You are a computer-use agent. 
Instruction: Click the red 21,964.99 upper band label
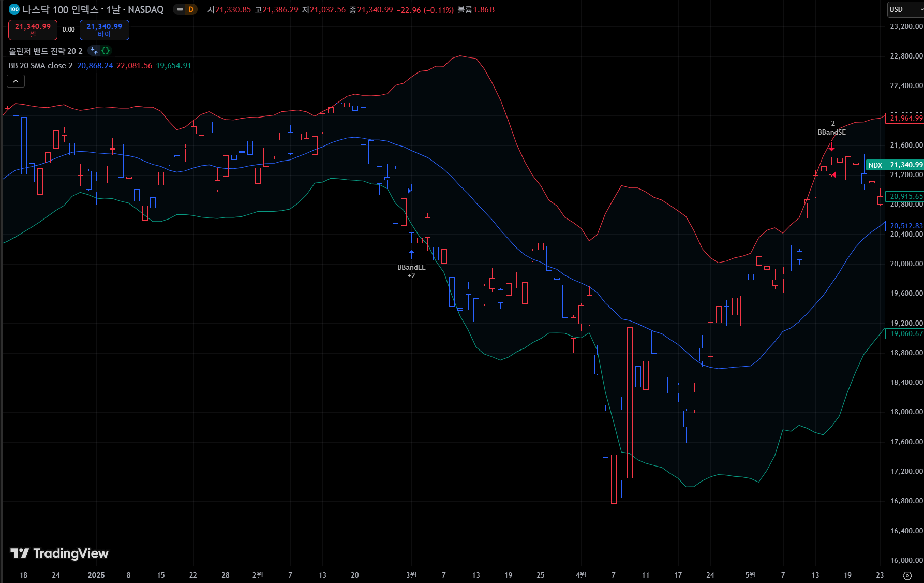904,118
